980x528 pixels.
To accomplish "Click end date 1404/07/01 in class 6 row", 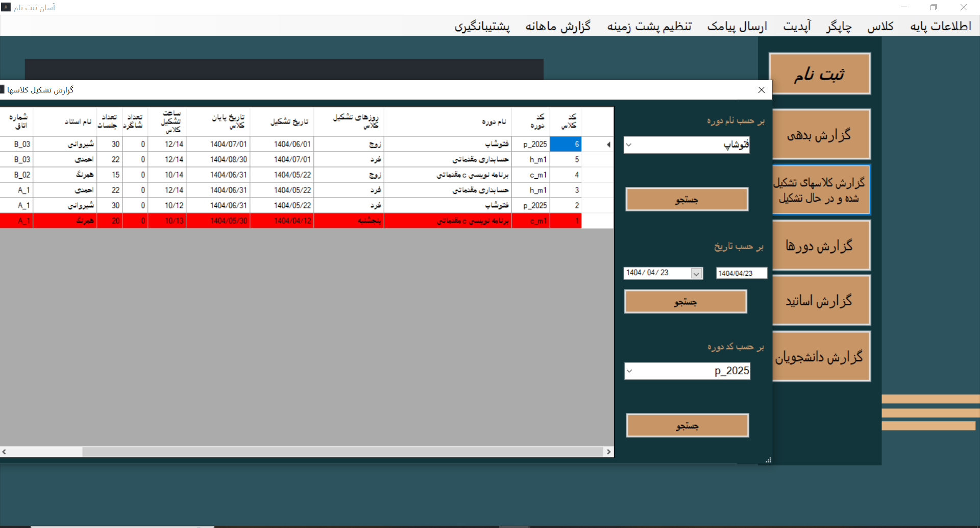I will (x=218, y=145).
